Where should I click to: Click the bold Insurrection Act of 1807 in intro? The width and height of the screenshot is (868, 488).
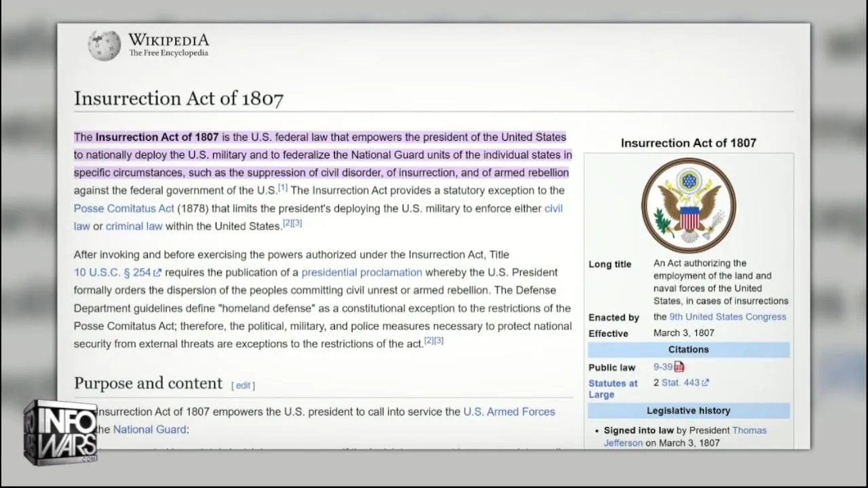[x=157, y=137]
